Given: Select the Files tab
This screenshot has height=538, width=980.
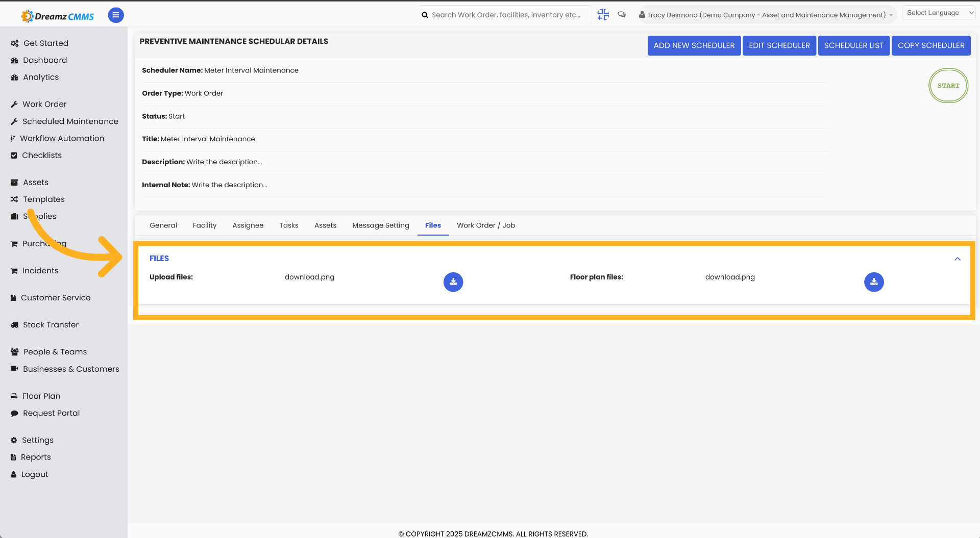Looking at the screenshot, I should pyautogui.click(x=433, y=225).
